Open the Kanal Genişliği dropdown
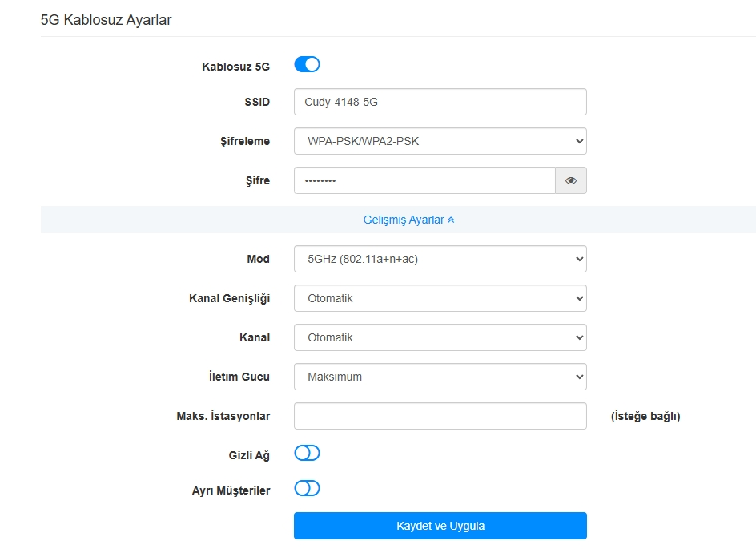Screen dimensions: 756x549 [x=440, y=298]
